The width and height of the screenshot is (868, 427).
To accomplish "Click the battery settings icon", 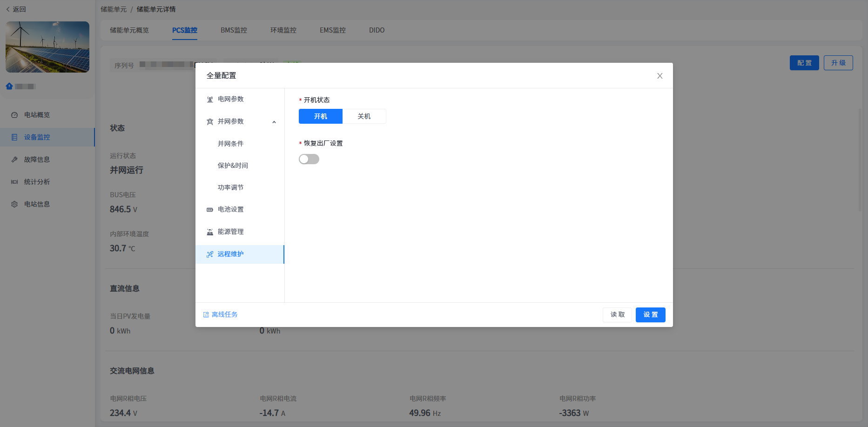I will (x=210, y=210).
